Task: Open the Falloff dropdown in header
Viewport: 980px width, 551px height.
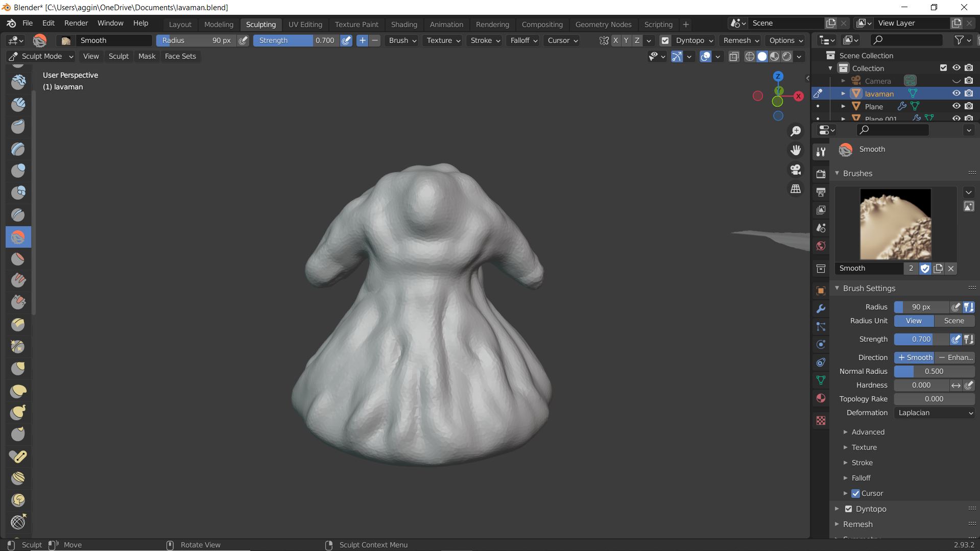Action: (x=523, y=40)
